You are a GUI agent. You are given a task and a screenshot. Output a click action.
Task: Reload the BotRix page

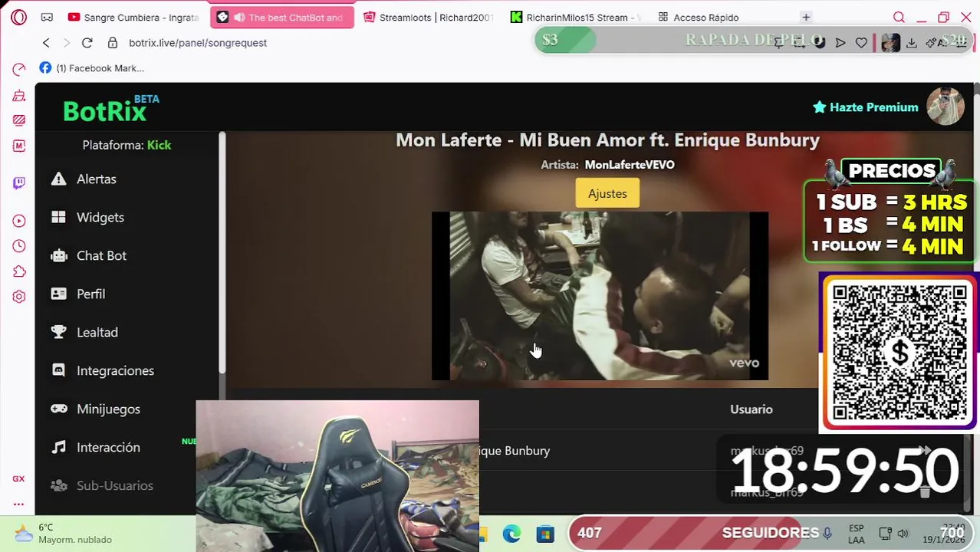(x=87, y=43)
